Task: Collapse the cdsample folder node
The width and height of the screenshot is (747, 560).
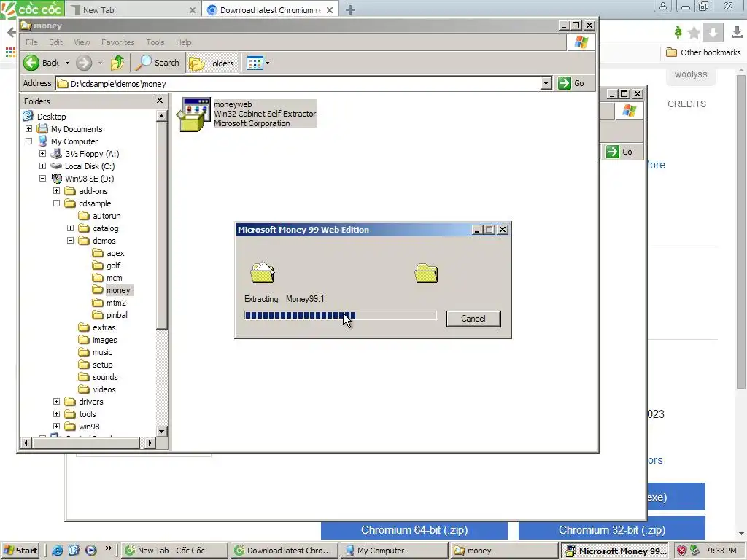Action: (x=56, y=203)
